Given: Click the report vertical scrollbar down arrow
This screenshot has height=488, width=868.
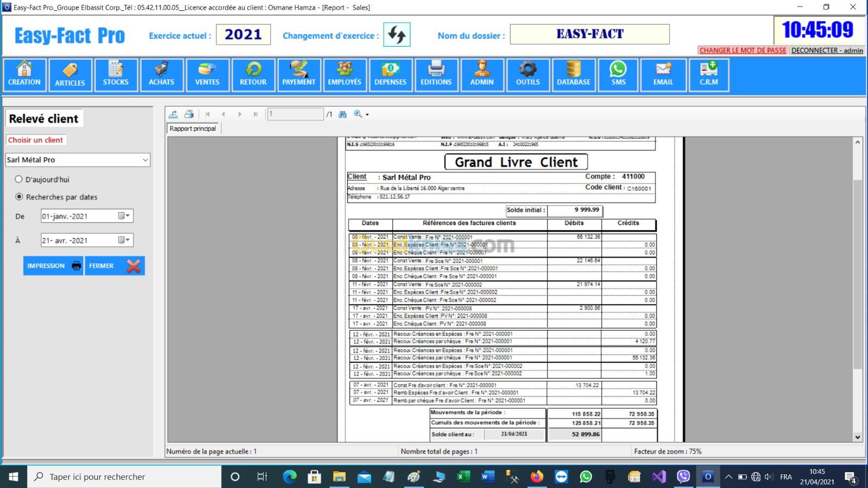Looking at the screenshot, I should [857, 437].
